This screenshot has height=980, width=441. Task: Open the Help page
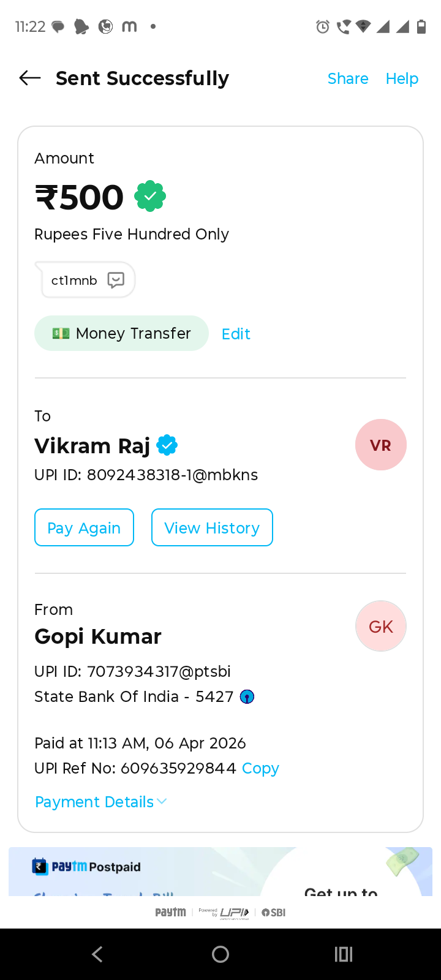[402, 78]
